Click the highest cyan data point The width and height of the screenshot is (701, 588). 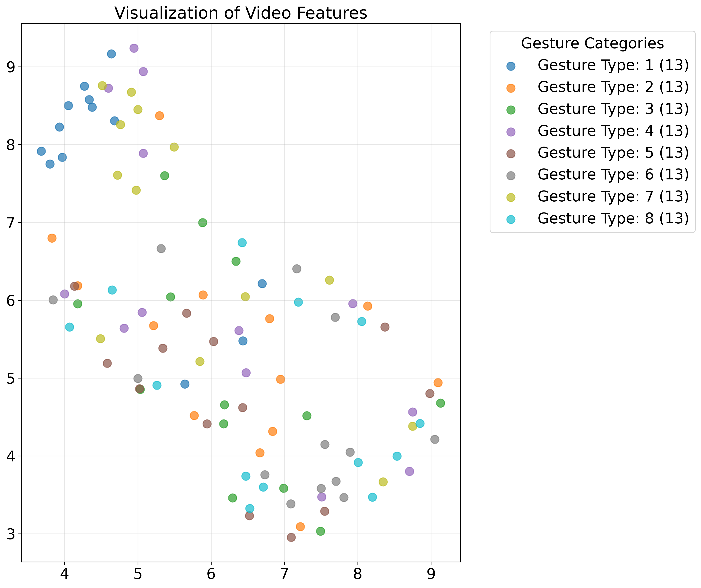[x=242, y=243]
